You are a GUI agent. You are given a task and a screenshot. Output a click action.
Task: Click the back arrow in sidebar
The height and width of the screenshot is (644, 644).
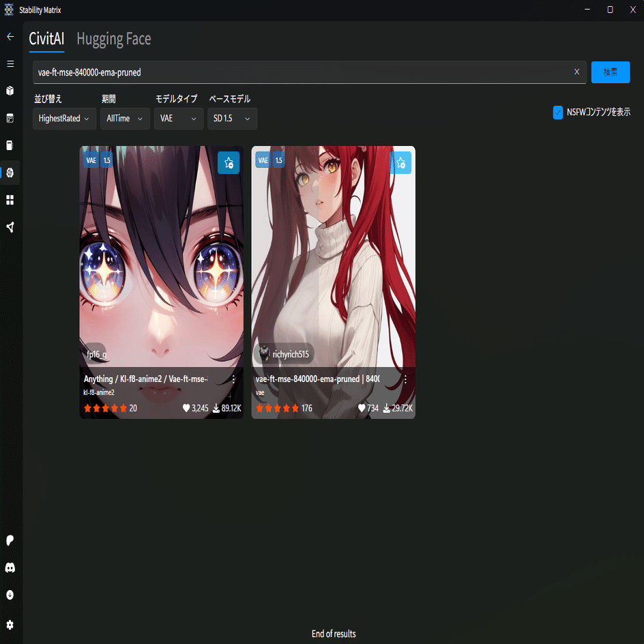(x=10, y=37)
